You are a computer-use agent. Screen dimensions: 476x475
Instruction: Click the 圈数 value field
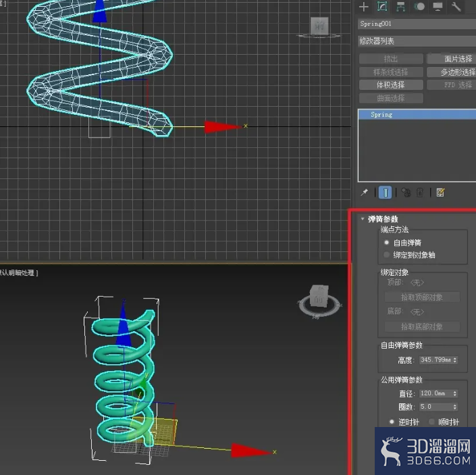pyautogui.click(x=435, y=406)
